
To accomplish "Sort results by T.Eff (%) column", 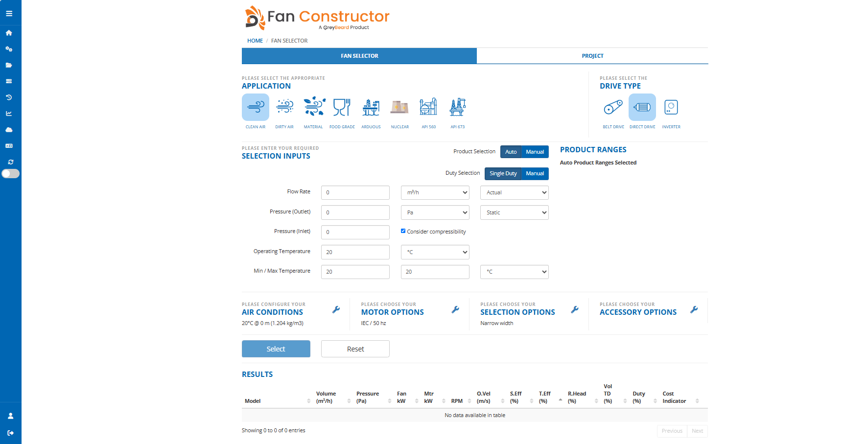I will pyautogui.click(x=550, y=397).
